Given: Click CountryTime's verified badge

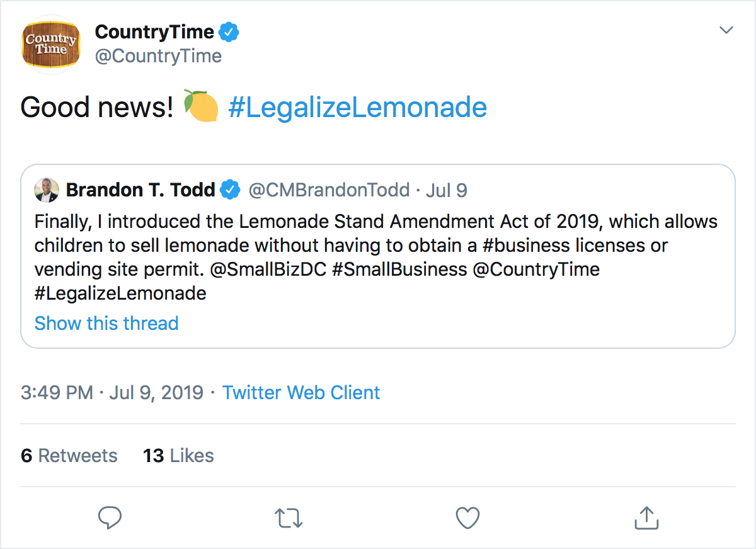Looking at the screenshot, I should 229,31.
